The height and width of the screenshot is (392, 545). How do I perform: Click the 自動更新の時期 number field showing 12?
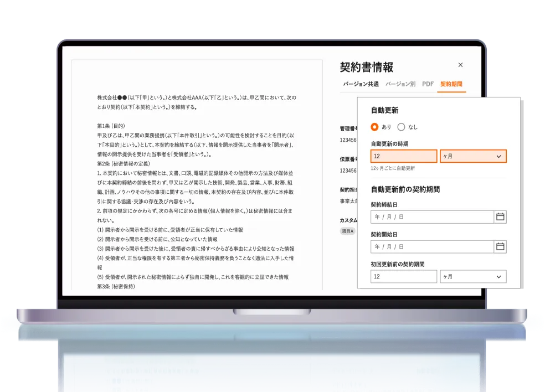[x=404, y=156]
